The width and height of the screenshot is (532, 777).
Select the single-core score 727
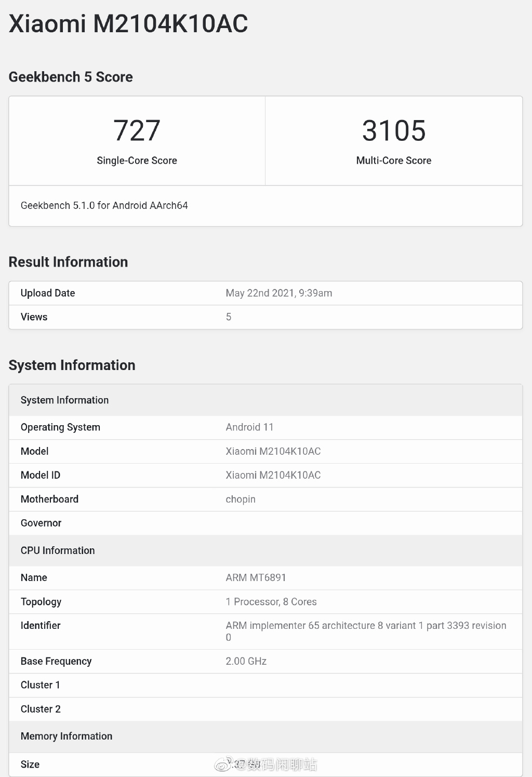point(137,130)
